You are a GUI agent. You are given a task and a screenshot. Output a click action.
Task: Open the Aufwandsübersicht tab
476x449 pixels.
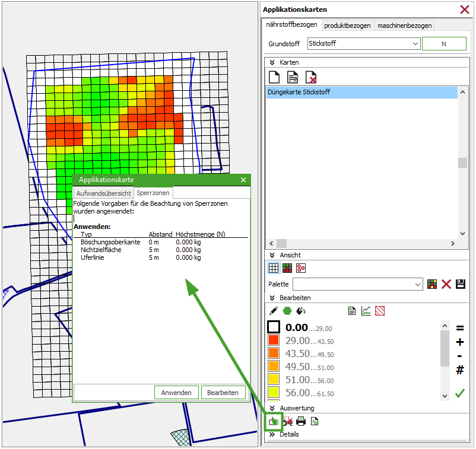(103, 193)
